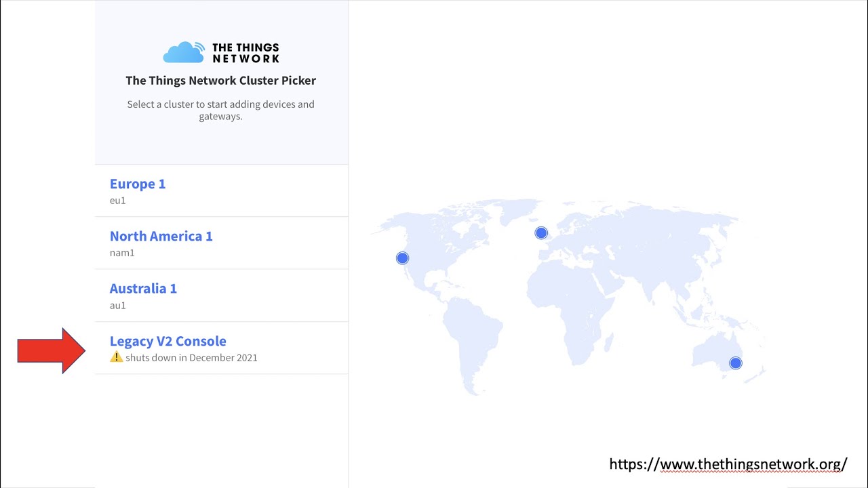Click the red arrow pointing at Legacy Console
The width and height of the screenshot is (868, 488).
pyautogui.click(x=52, y=350)
